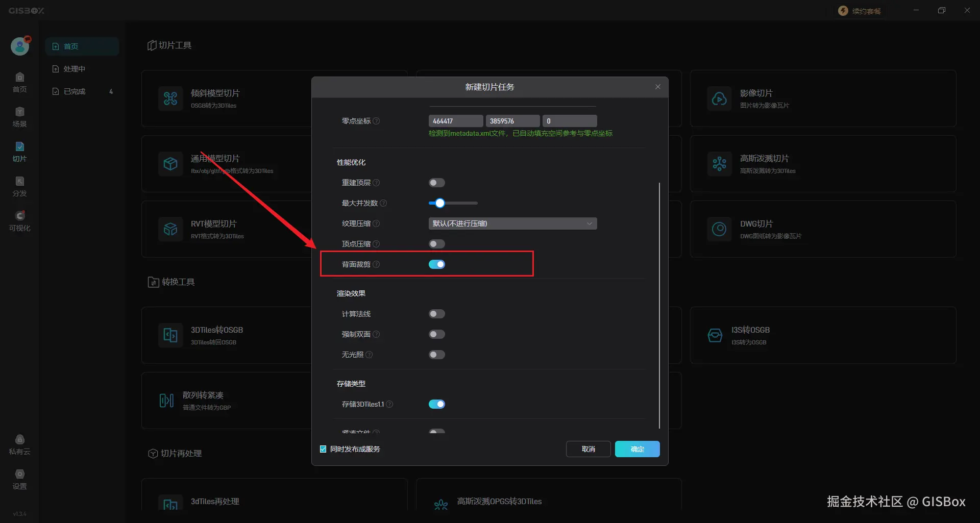The image size is (980, 523).
Task: Select the 已完成 tab
Action: pos(82,91)
